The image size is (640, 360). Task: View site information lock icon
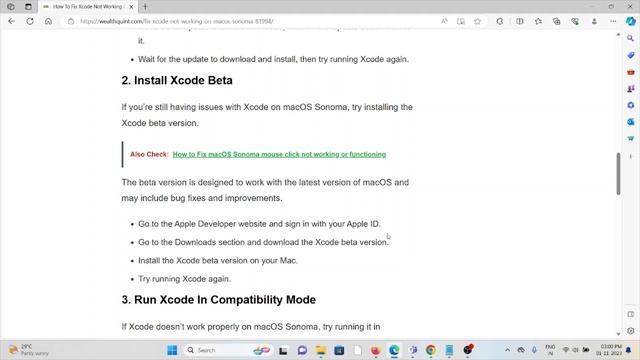pos(71,21)
